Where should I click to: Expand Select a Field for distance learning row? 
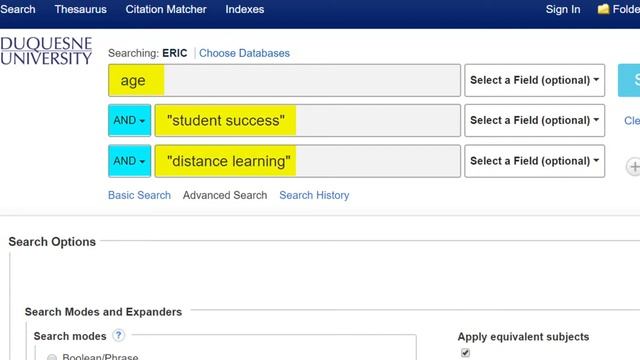(534, 161)
